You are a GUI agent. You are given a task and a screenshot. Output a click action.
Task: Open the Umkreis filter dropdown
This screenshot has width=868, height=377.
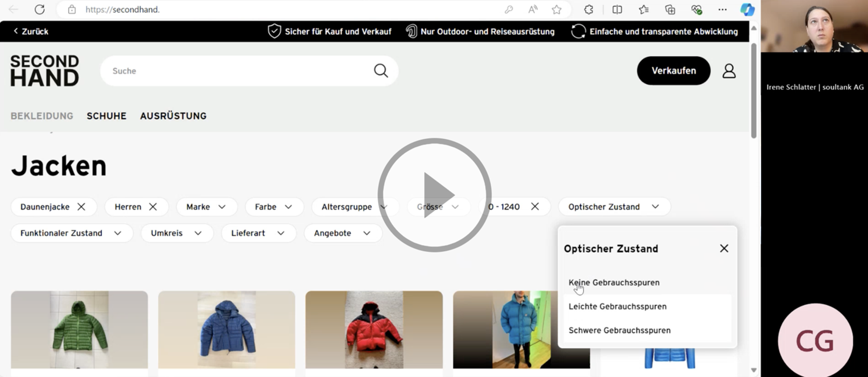click(177, 233)
